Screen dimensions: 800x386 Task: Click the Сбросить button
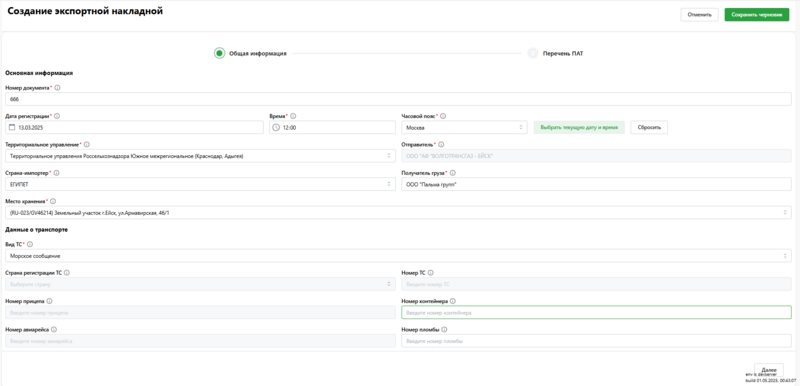click(x=649, y=127)
